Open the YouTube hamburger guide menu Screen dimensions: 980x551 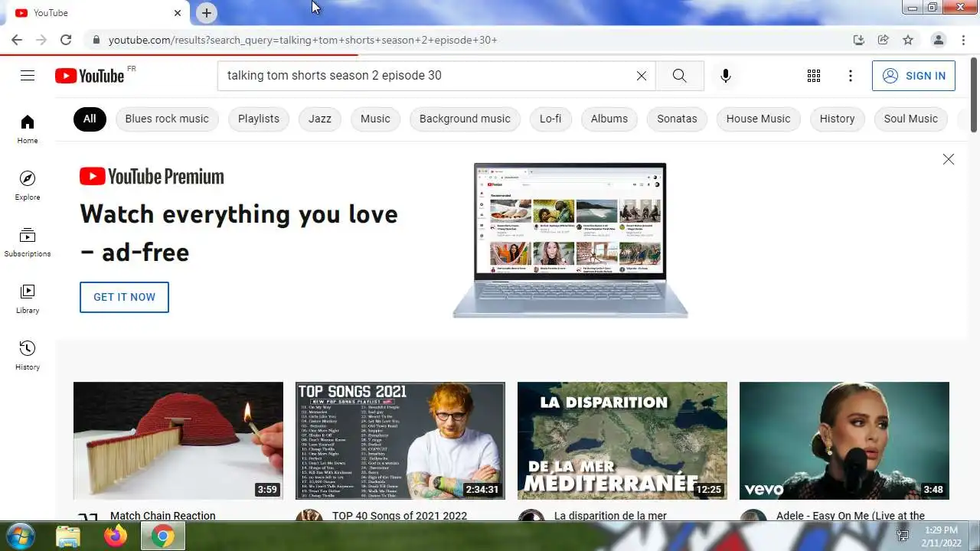tap(28, 75)
